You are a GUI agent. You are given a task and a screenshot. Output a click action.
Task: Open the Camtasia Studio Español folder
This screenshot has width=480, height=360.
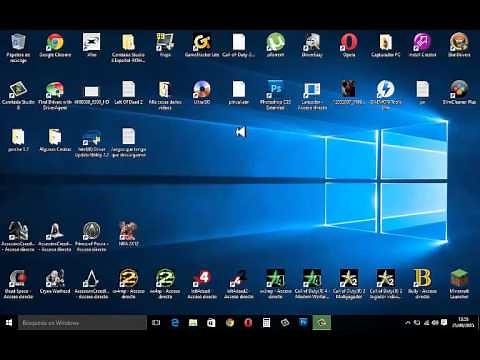point(128,42)
